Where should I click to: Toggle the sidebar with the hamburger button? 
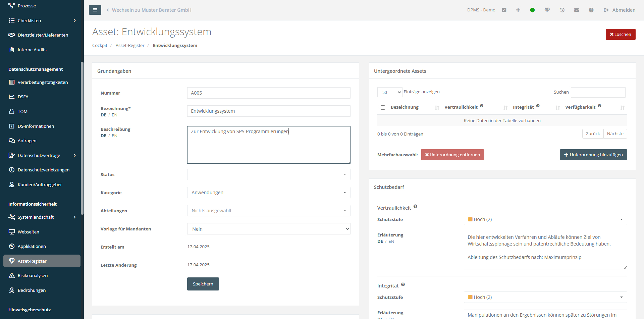click(95, 10)
